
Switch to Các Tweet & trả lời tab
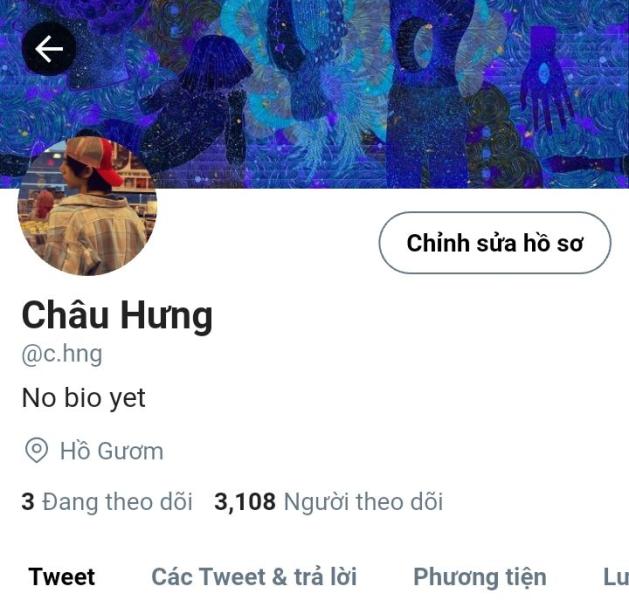254,577
